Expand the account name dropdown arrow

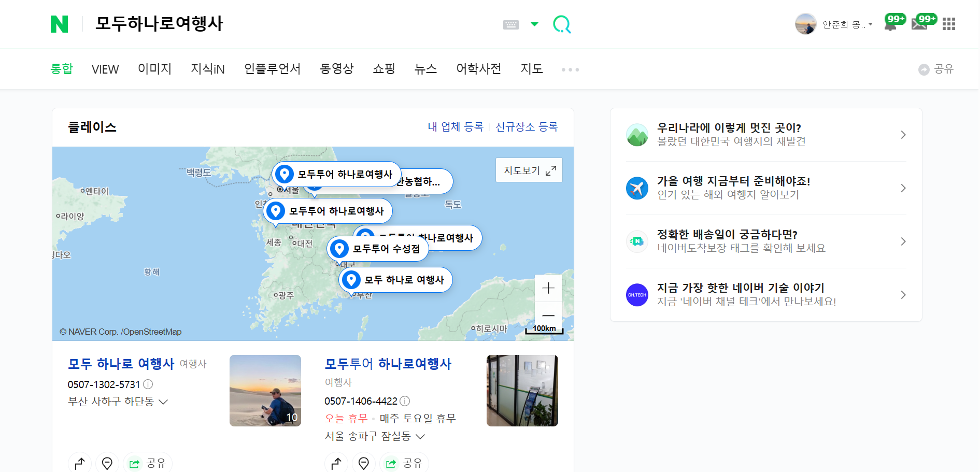click(x=871, y=24)
